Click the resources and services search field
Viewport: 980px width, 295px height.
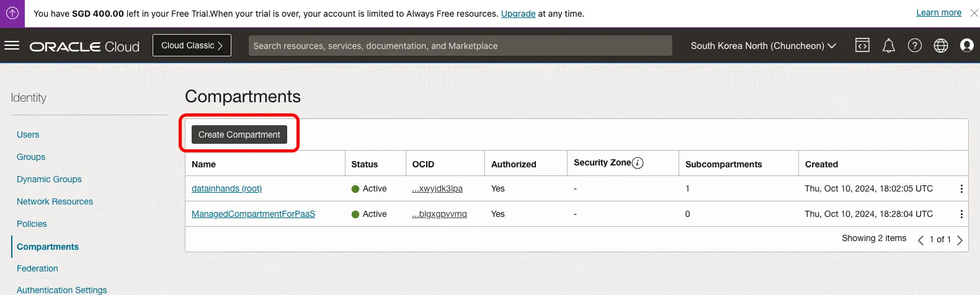(x=460, y=46)
